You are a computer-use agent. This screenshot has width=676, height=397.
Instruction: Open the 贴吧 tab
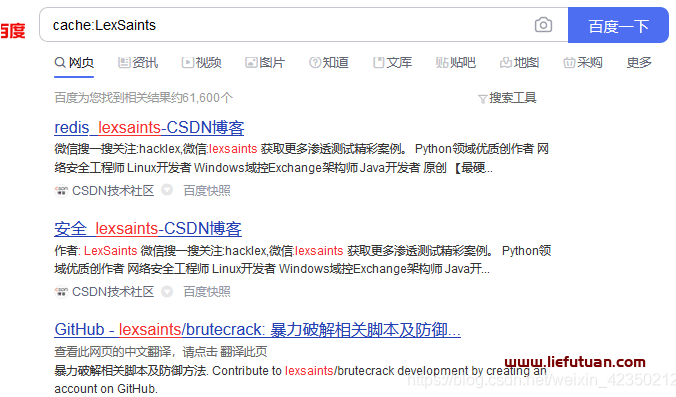pyautogui.click(x=456, y=63)
